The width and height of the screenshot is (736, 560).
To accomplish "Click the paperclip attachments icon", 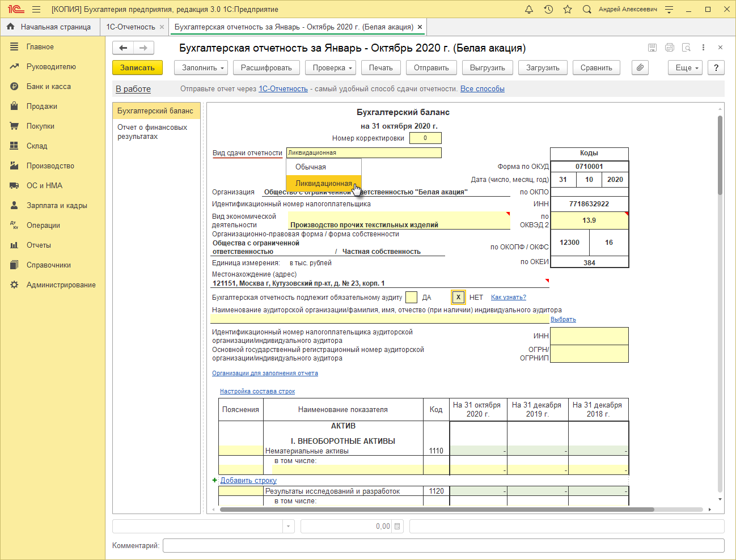I will 640,67.
